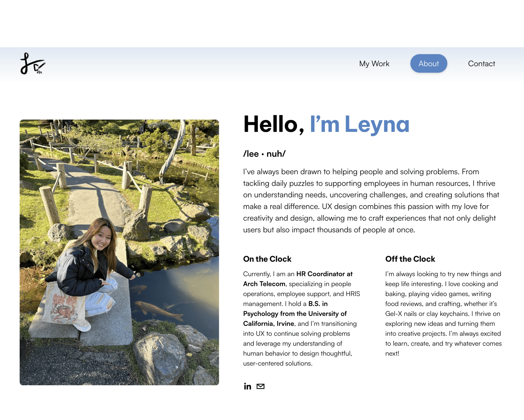Screen dimensions: 524x420
Task: Click the word "Hello," in the heading
Action: coord(273,124)
